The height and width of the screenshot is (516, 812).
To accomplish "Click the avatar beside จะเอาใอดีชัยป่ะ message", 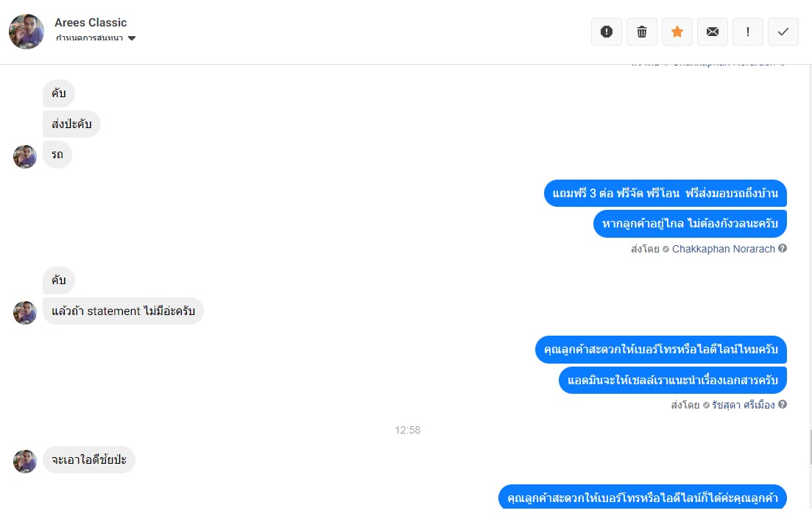I will (25, 461).
